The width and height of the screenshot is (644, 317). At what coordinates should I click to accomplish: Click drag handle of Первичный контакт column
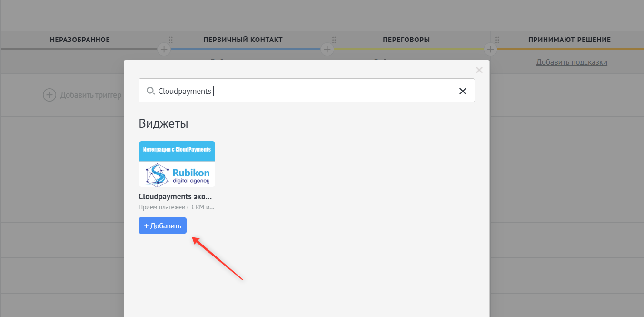click(x=171, y=40)
